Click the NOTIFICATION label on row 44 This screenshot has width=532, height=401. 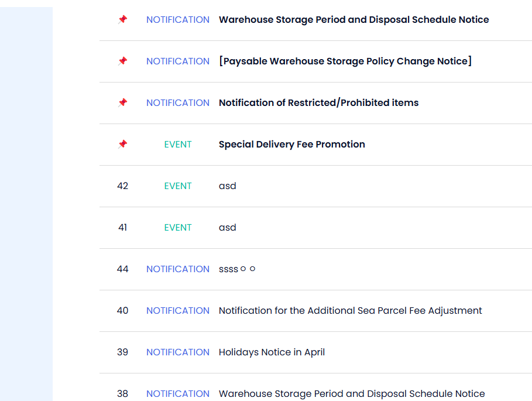(178, 269)
